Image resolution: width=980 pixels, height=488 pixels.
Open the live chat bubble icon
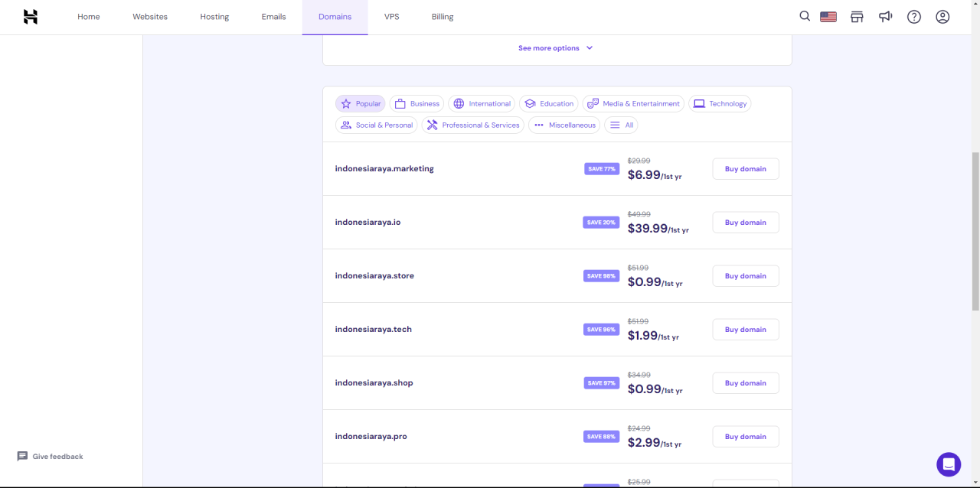click(x=949, y=464)
